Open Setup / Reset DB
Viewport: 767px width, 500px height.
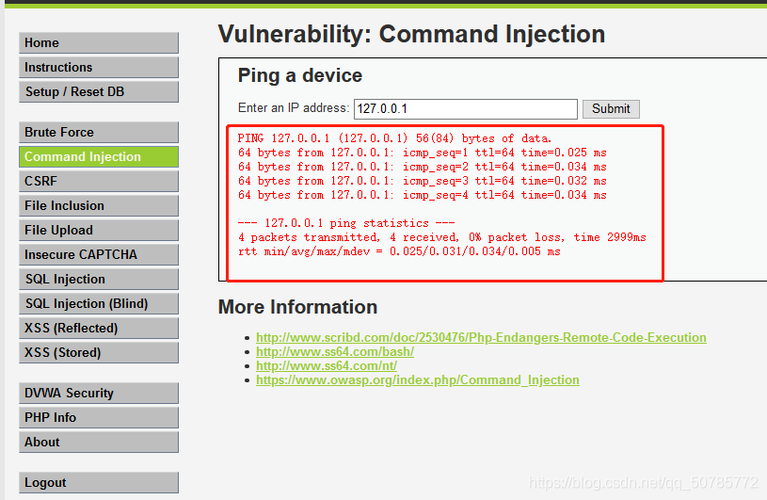pos(99,92)
